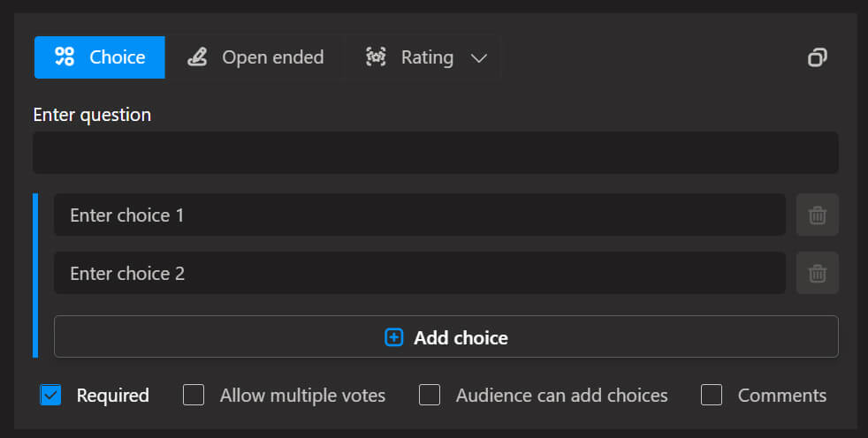Expand the Rating dropdown chevron
This screenshot has height=438, width=868.
[x=479, y=58]
